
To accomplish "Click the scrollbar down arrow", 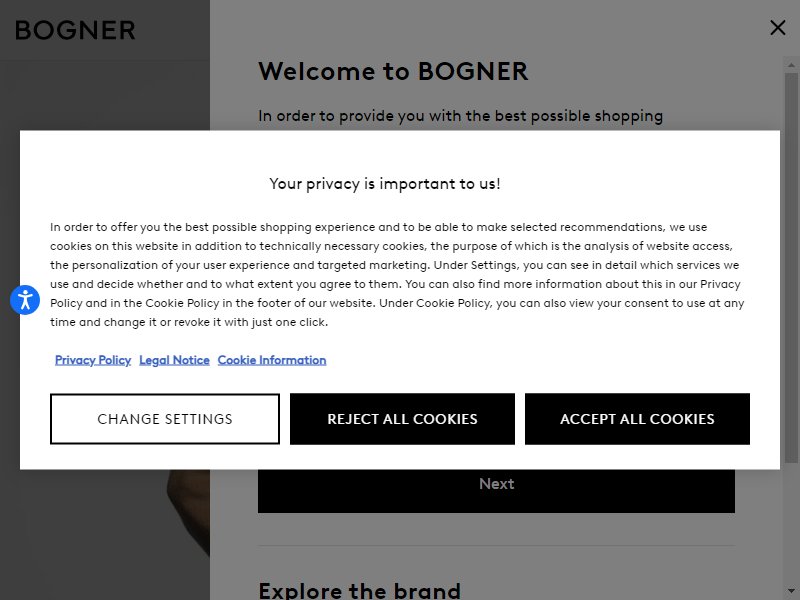I will pos(791,591).
